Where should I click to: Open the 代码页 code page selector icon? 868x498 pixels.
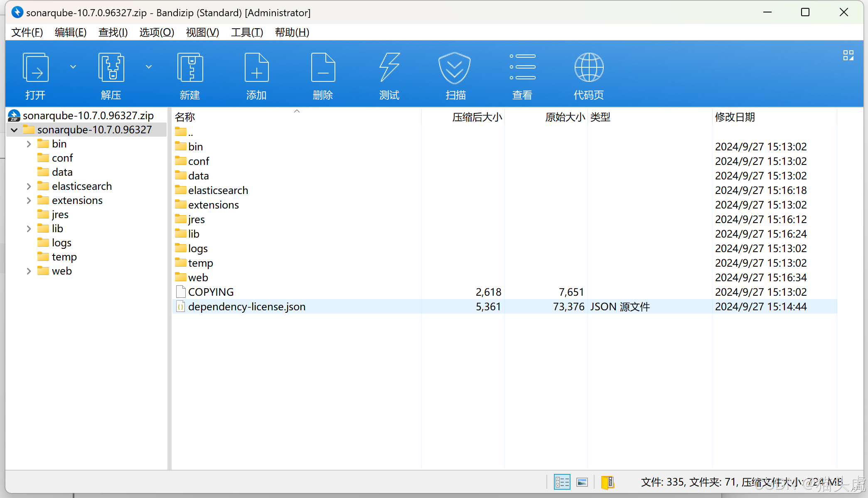click(x=588, y=75)
